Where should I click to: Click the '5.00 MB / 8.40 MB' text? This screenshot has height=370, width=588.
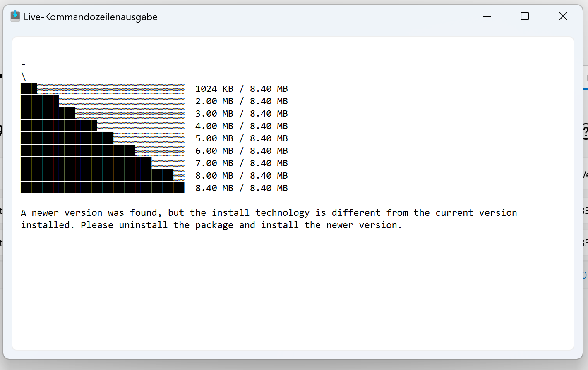[x=242, y=138]
